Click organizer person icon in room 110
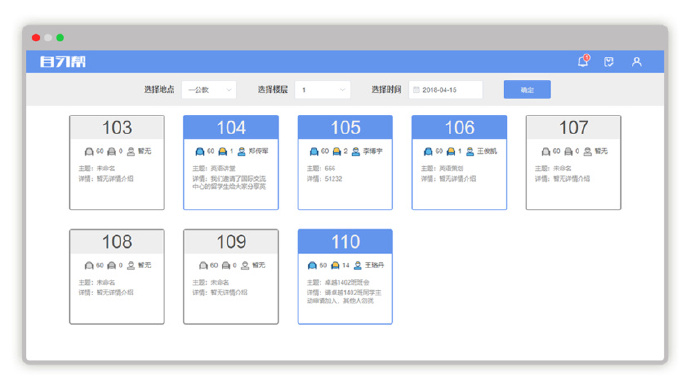 click(x=357, y=265)
